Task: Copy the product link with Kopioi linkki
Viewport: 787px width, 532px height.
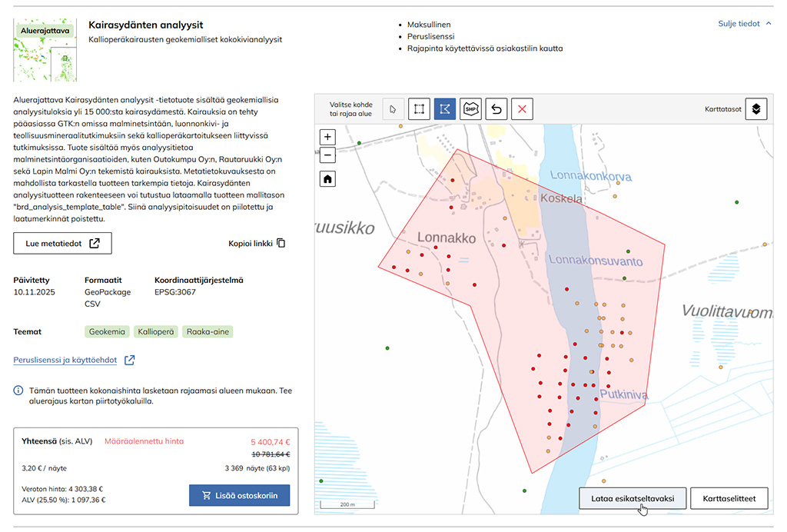Action: [x=257, y=243]
